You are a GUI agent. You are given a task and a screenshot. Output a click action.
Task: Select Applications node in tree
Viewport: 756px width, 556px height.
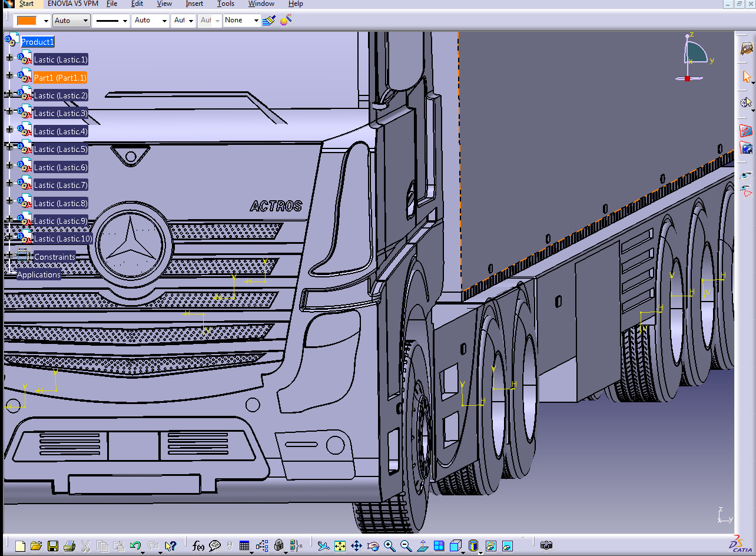pos(39,274)
